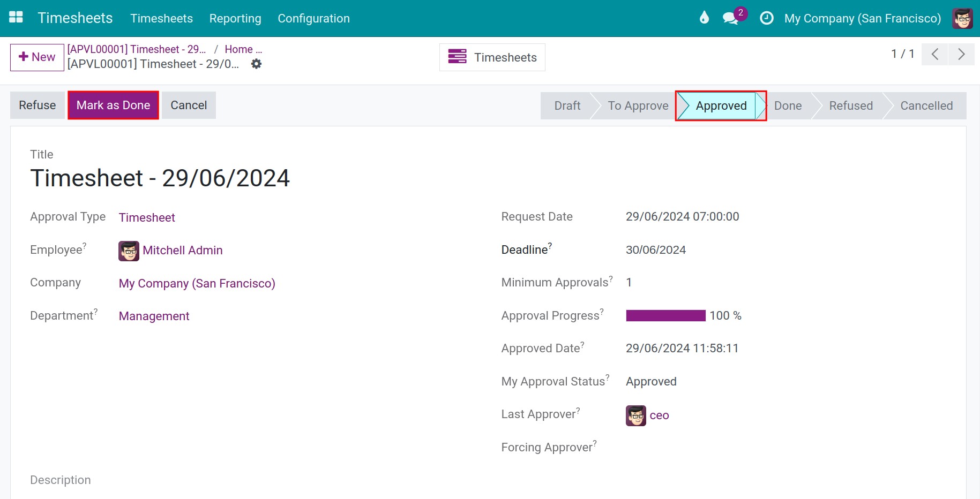Open the ceo last approver link

[659, 415]
